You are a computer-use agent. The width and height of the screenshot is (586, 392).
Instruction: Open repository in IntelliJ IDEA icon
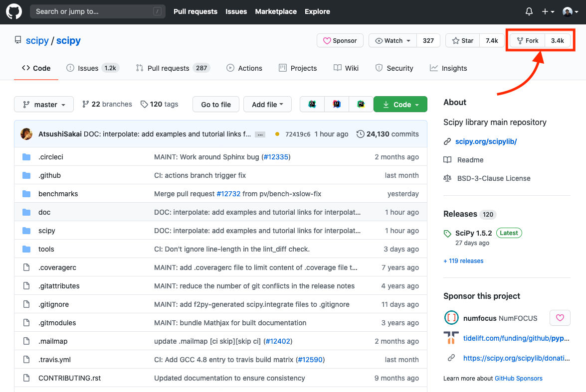tap(337, 104)
